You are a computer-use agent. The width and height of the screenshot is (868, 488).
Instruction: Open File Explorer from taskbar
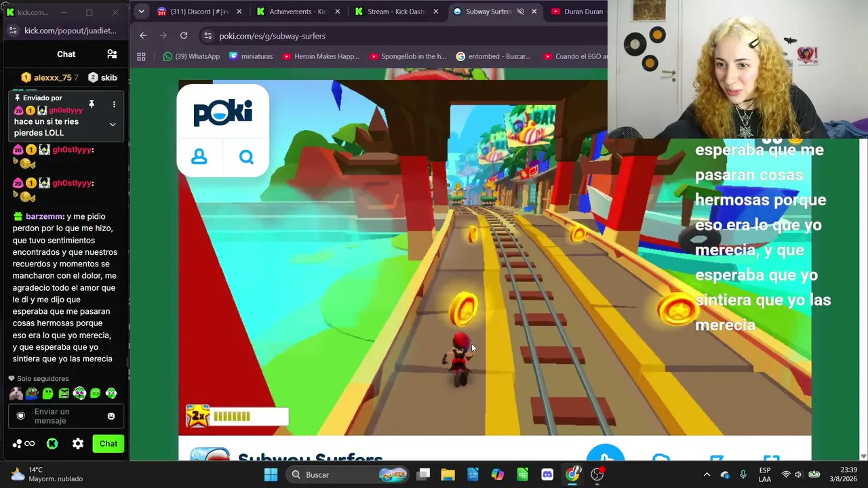point(448,474)
